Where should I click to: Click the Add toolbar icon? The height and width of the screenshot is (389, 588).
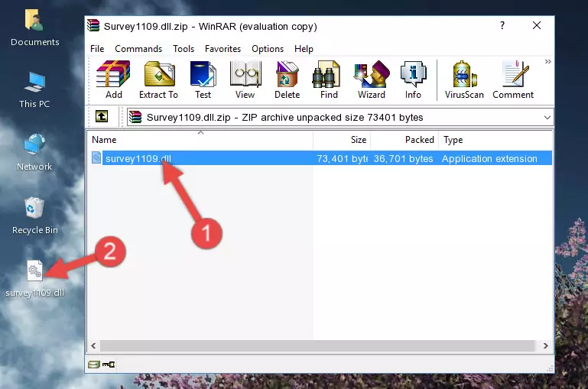113,79
